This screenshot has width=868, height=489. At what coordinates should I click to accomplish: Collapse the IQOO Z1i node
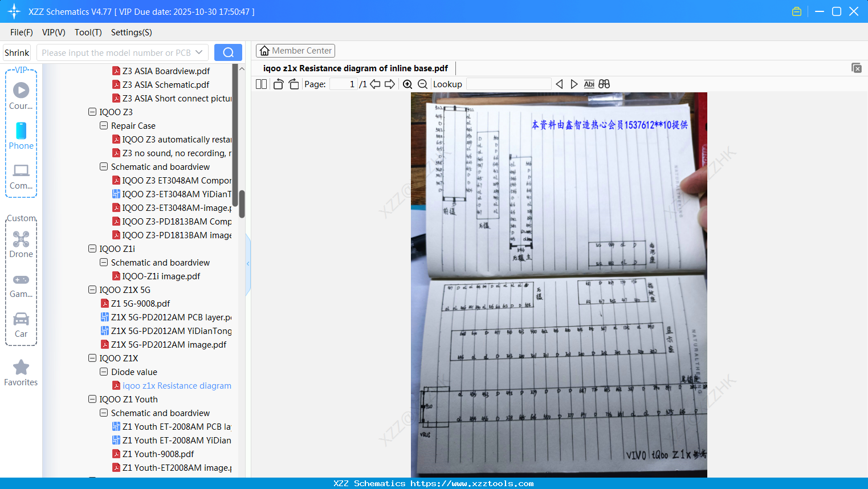point(92,249)
